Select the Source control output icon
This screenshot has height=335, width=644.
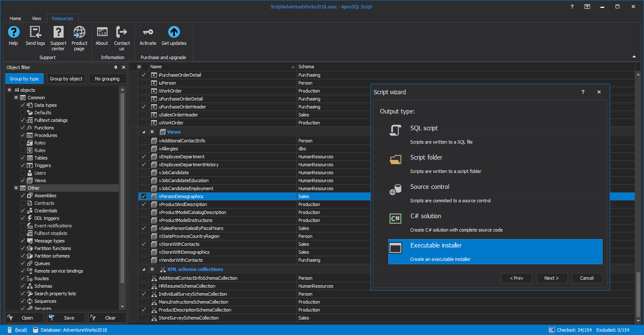click(395, 189)
